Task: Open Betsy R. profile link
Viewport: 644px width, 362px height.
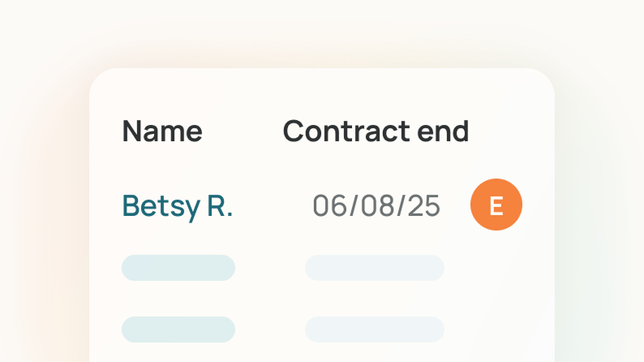Action: [178, 206]
